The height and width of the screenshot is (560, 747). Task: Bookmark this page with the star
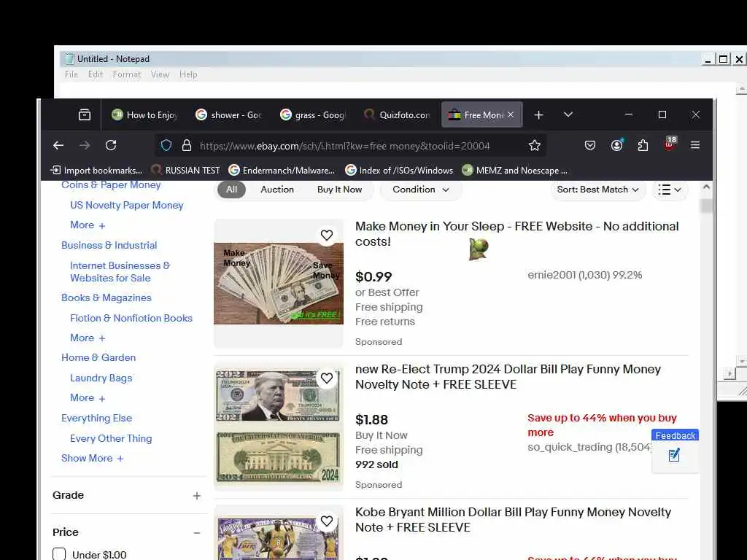[x=535, y=145]
